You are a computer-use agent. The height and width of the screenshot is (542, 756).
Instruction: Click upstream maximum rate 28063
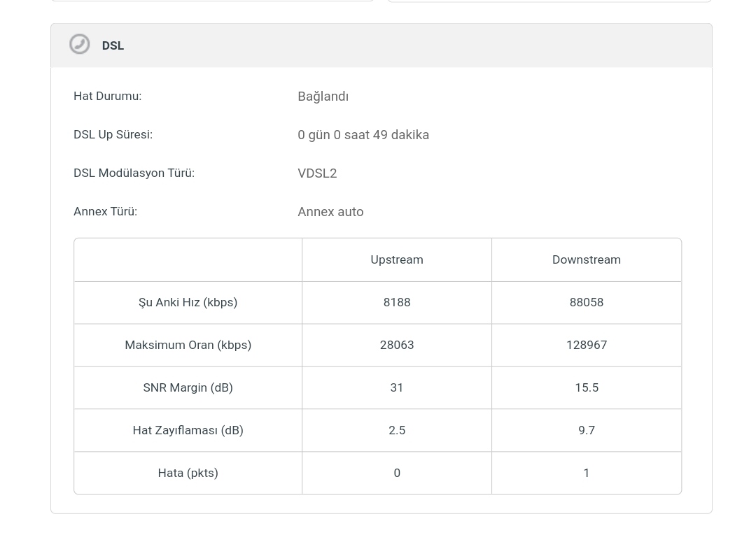pos(397,345)
